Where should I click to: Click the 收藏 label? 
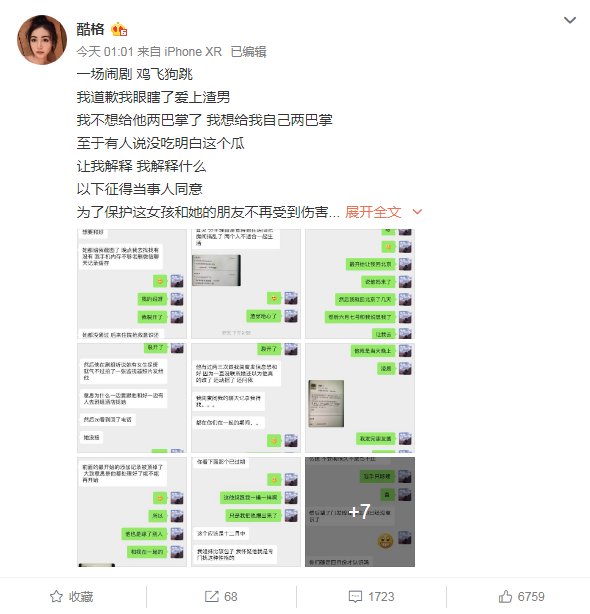pos(81,596)
